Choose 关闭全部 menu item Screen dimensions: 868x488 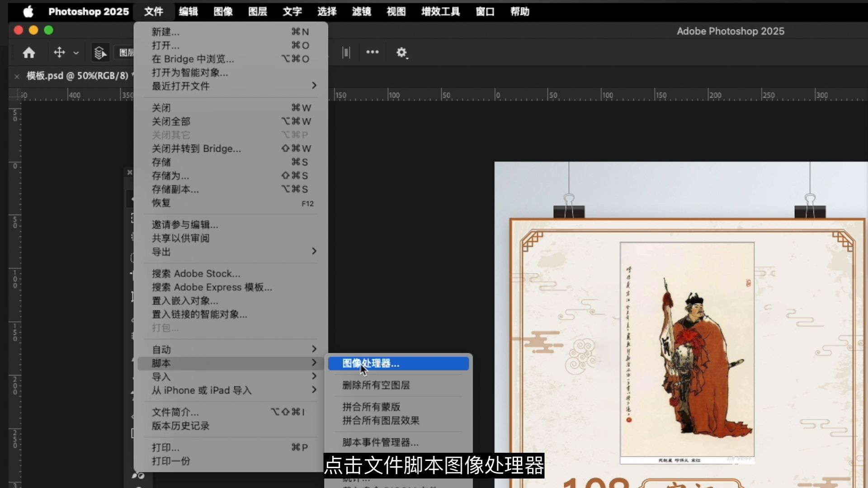pyautogui.click(x=231, y=121)
